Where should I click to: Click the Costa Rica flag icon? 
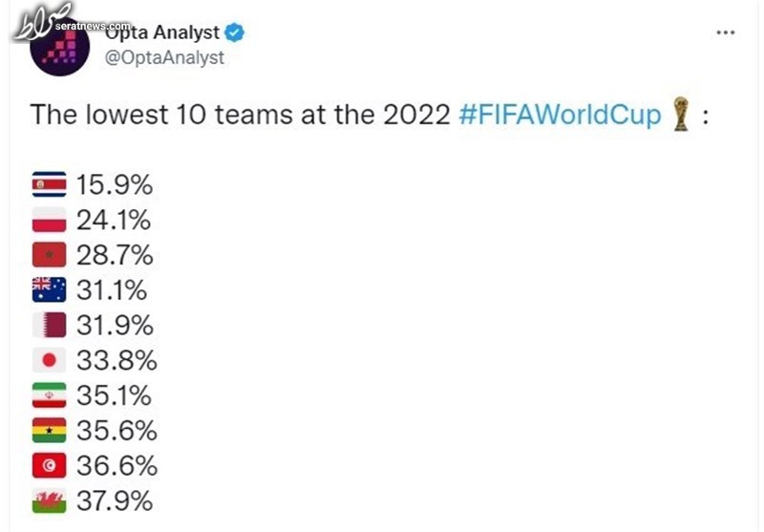[x=50, y=184]
